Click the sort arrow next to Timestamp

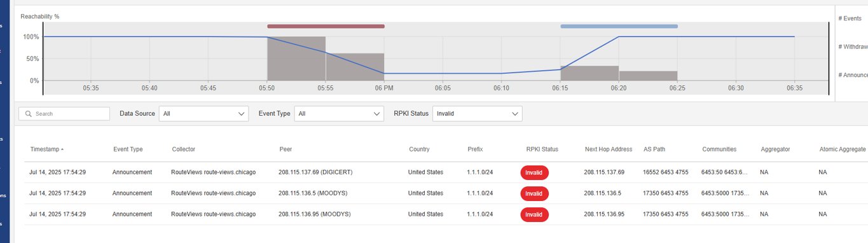tap(62, 149)
